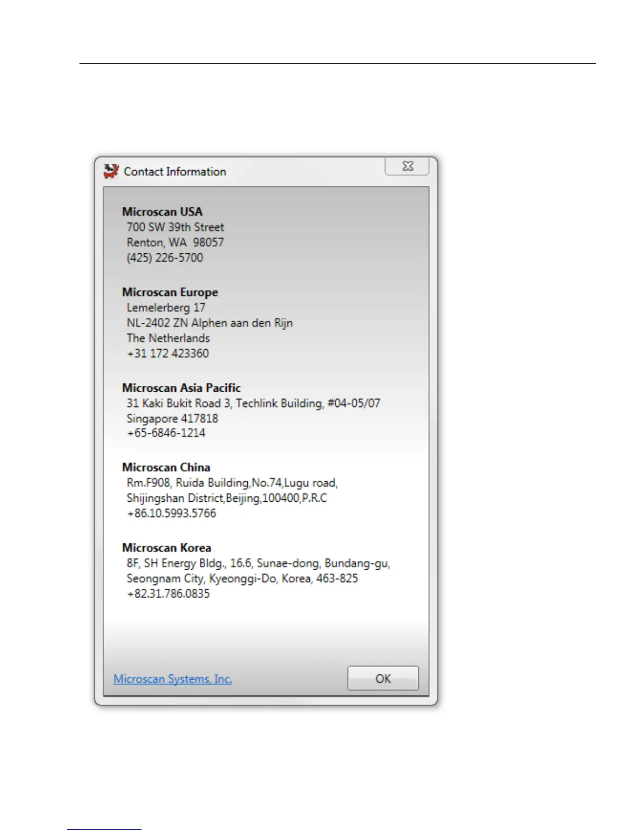Viewport: 644px width, 834px height.
Task: Click the 700 SW 39th Street line
Action: (175, 227)
